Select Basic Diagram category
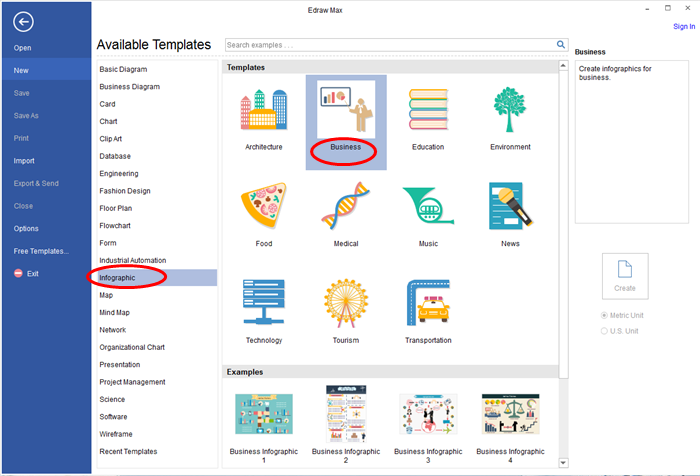 pyautogui.click(x=123, y=69)
